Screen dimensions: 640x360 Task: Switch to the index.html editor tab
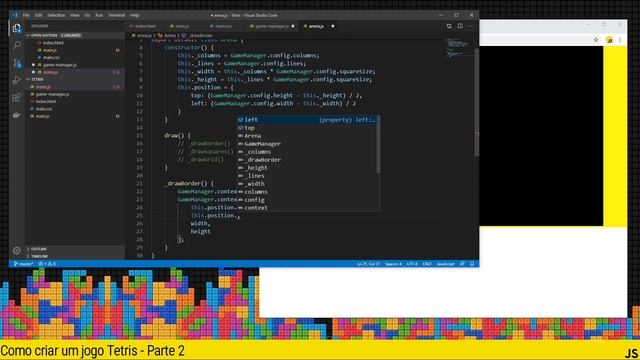[x=145, y=26]
